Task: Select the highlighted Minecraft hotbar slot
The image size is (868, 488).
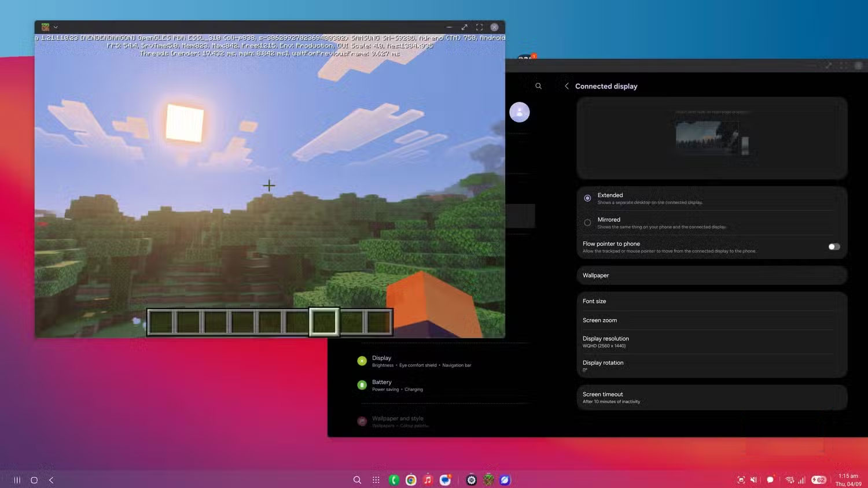Action: coord(324,321)
